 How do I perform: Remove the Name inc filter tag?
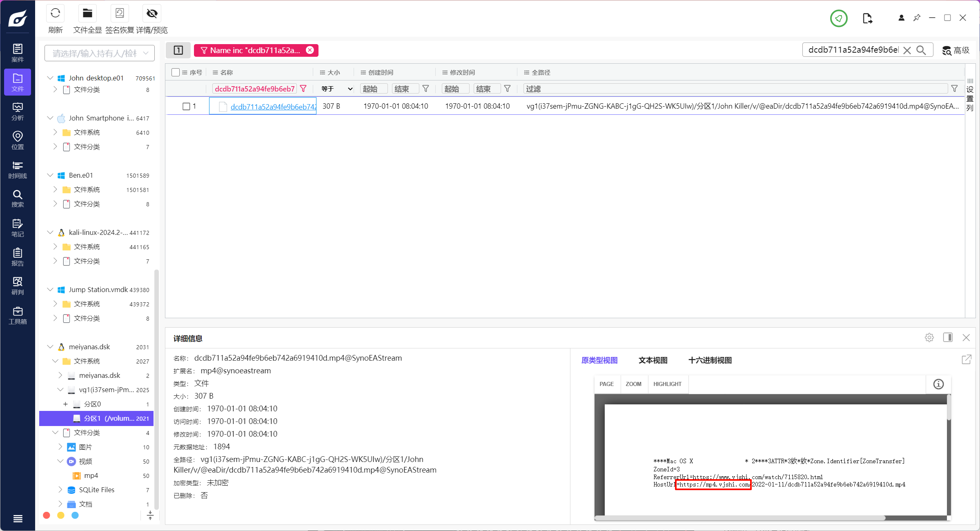pos(310,50)
